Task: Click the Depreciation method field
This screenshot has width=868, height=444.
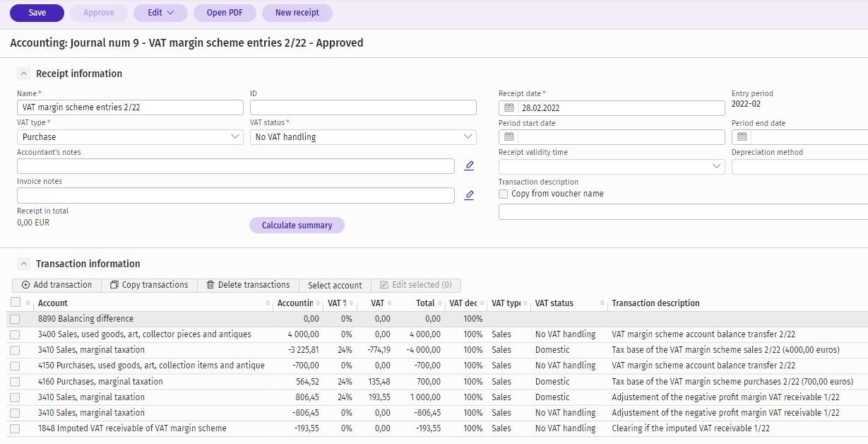Action: tap(799, 166)
